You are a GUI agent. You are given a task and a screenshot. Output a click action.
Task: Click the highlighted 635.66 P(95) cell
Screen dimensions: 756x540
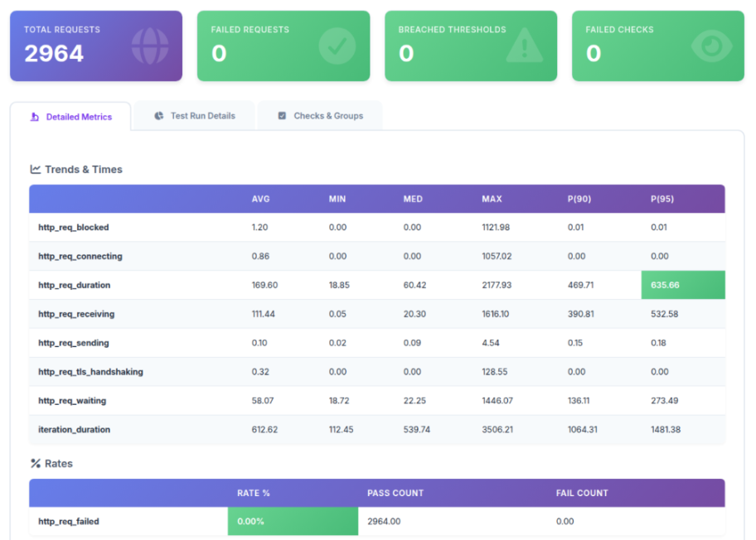pos(683,285)
